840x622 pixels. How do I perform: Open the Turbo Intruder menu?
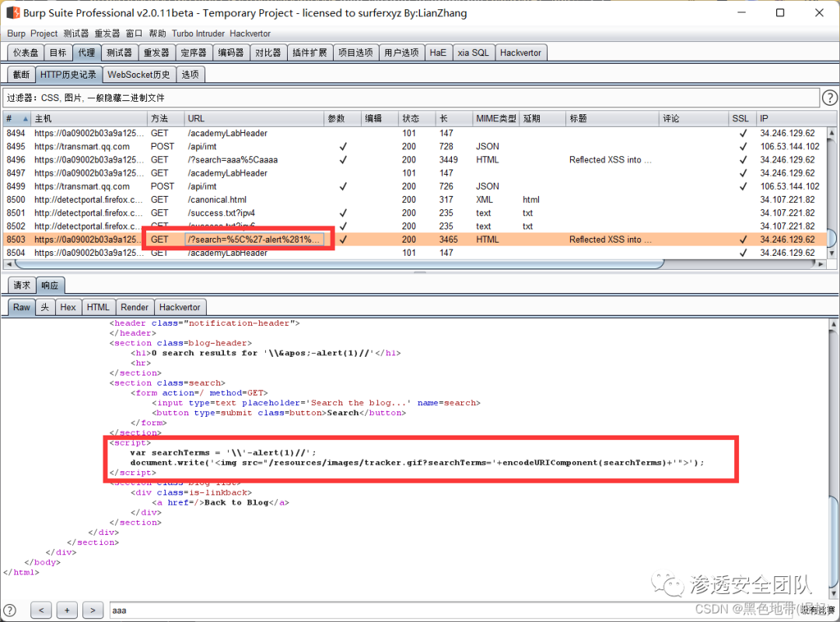[198, 33]
